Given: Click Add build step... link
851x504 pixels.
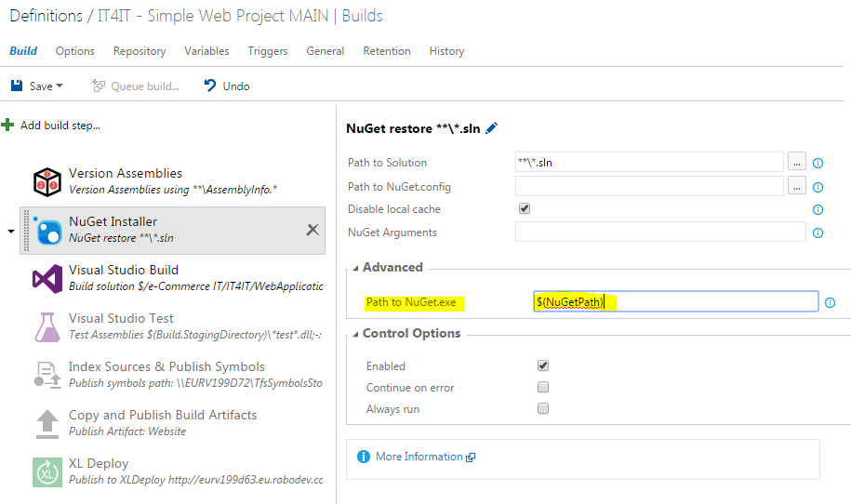Looking at the screenshot, I should coord(60,126).
